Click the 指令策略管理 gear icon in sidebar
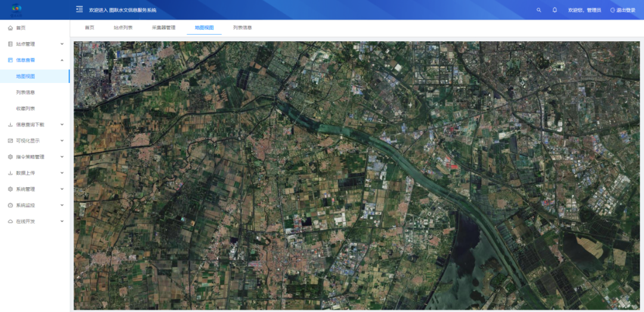644x312 pixels. 10,157
